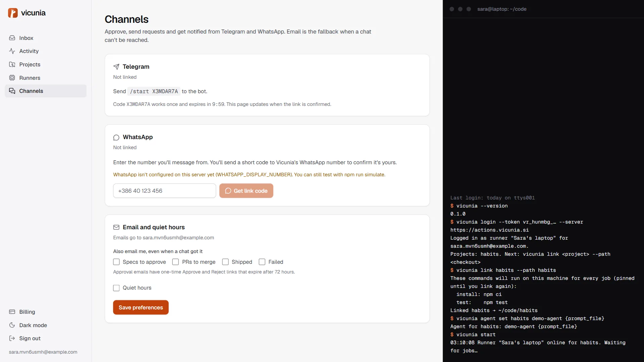This screenshot has height=362, width=644.
Task: Open the Billing page
Action: (46, 312)
